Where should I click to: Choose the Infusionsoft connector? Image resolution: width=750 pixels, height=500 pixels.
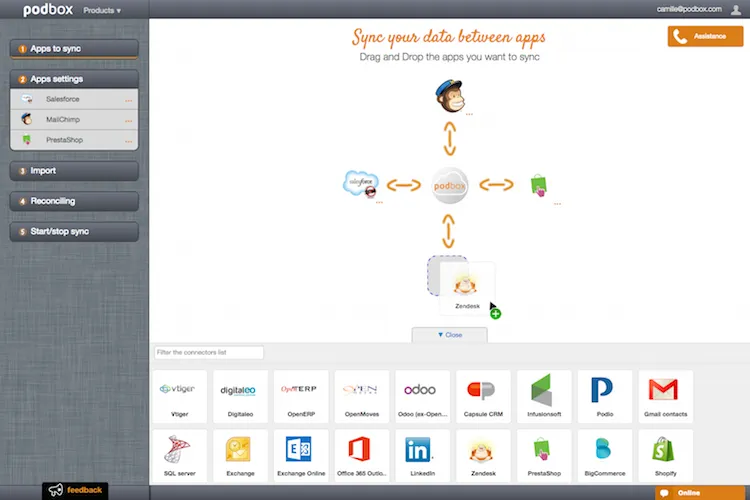544,396
